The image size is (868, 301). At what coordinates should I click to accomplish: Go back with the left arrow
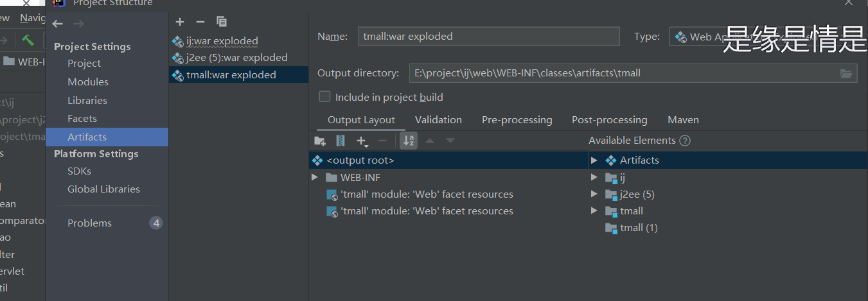pyautogui.click(x=58, y=24)
